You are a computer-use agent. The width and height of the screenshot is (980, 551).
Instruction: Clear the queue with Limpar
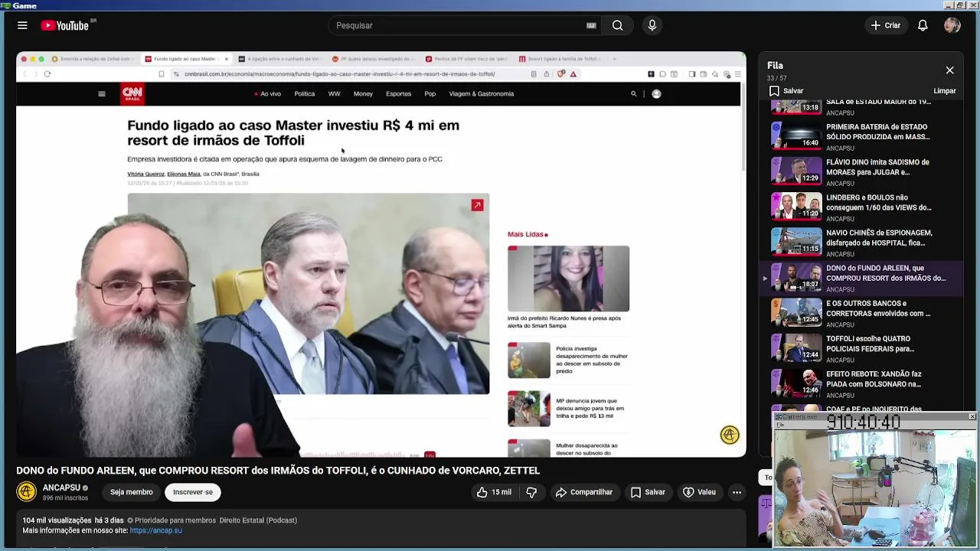tap(945, 91)
